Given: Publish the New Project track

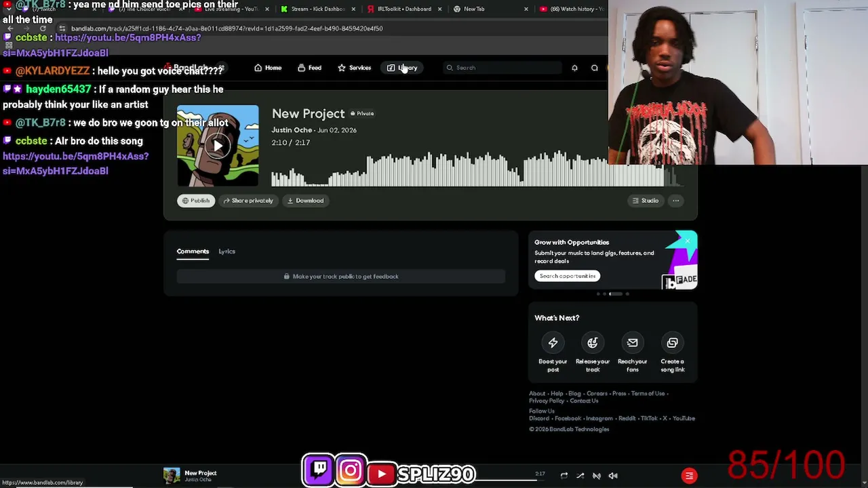Looking at the screenshot, I should coord(196,201).
